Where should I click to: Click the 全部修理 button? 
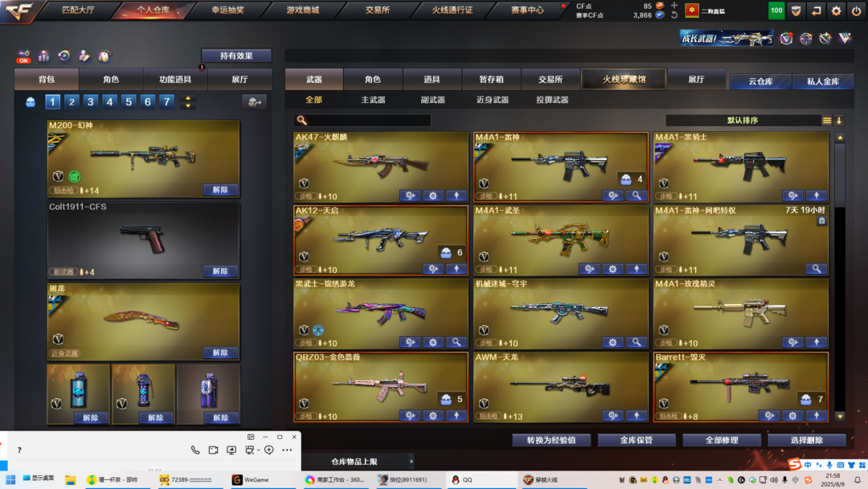[x=721, y=440]
